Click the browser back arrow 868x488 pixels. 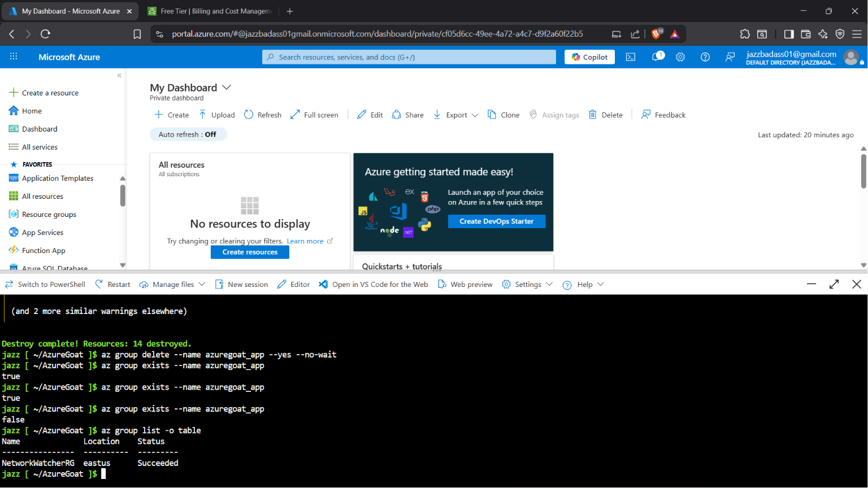pyautogui.click(x=12, y=34)
